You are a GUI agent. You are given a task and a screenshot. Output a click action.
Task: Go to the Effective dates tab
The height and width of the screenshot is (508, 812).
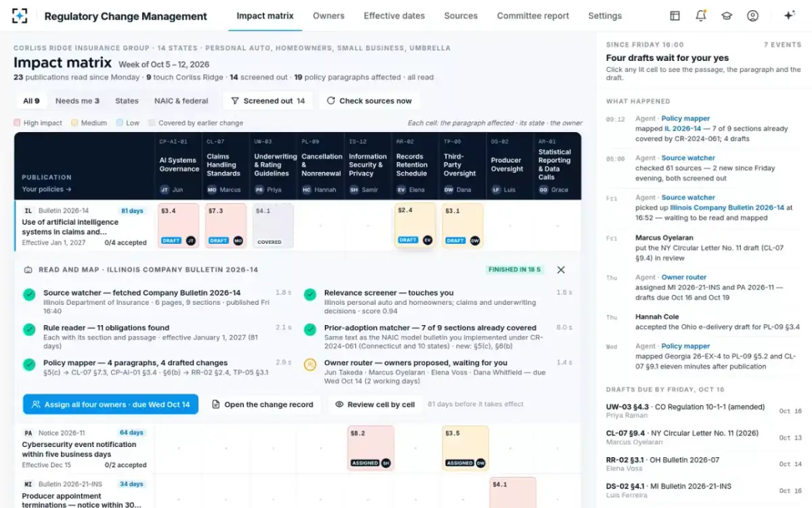pyautogui.click(x=394, y=16)
